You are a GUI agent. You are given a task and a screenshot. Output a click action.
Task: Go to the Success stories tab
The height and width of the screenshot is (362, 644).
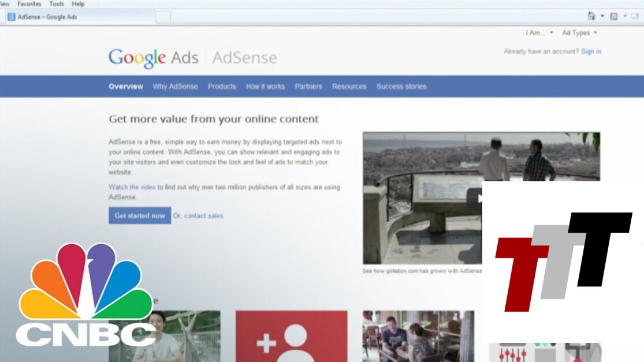pyautogui.click(x=401, y=87)
